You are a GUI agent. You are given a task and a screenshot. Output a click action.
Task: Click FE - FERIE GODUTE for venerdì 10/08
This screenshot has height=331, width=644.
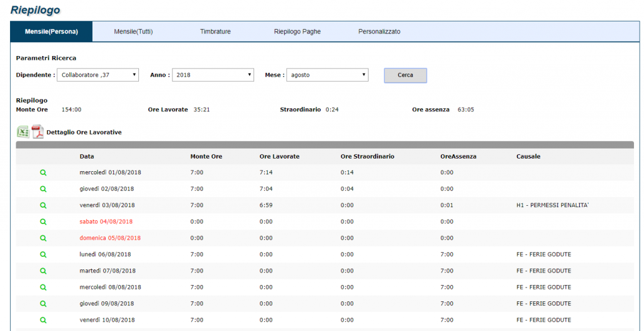point(544,320)
